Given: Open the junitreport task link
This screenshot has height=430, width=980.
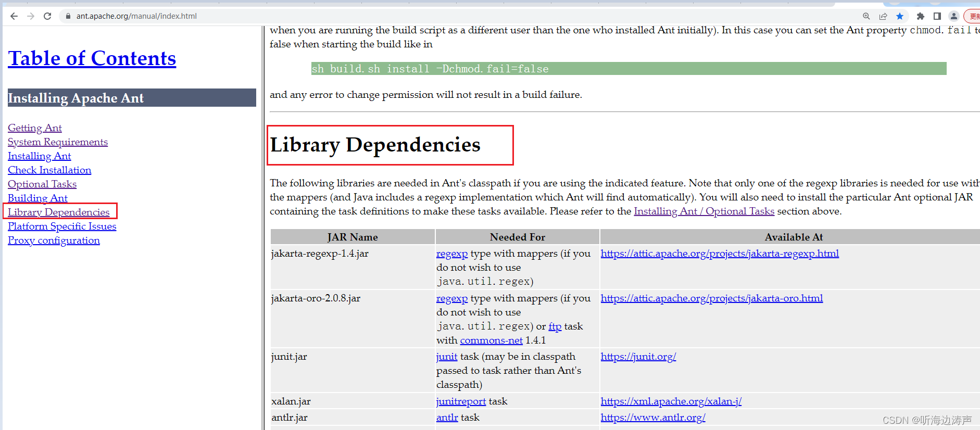Looking at the screenshot, I should tap(461, 401).
